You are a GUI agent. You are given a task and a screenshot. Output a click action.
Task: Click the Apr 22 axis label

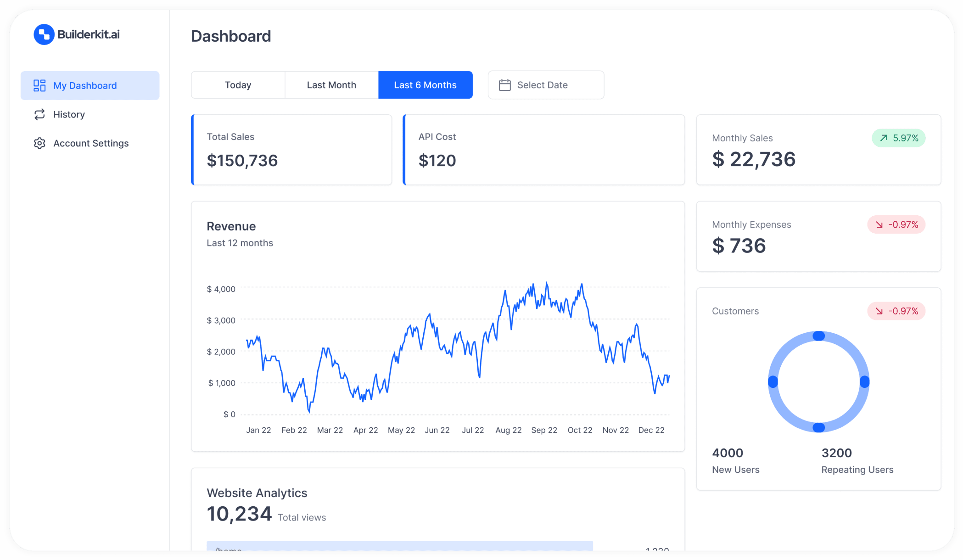tap(366, 430)
